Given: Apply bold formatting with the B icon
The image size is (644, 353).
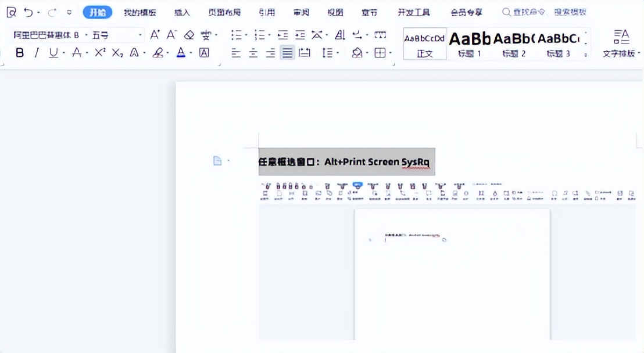Looking at the screenshot, I should tap(19, 52).
